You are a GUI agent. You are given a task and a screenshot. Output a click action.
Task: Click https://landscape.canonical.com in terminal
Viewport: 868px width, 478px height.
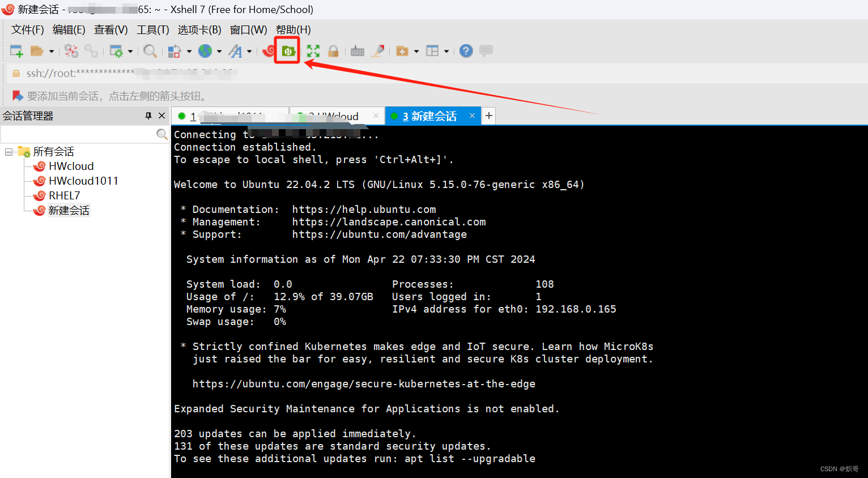tap(389, 222)
